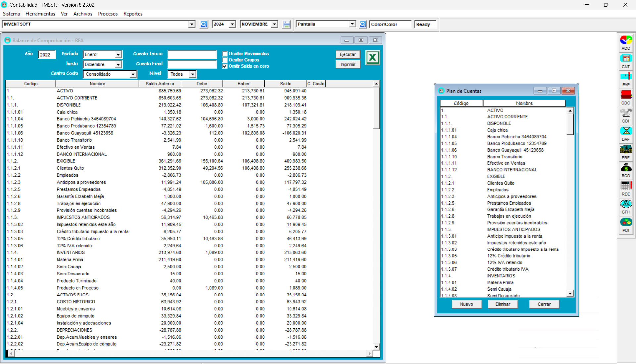Open the Procesos menu
This screenshot has width=636, height=364.
point(108,14)
